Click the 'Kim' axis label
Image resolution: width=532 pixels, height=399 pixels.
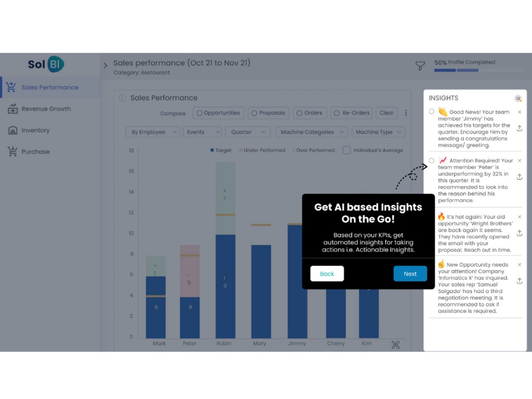(367, 343)
